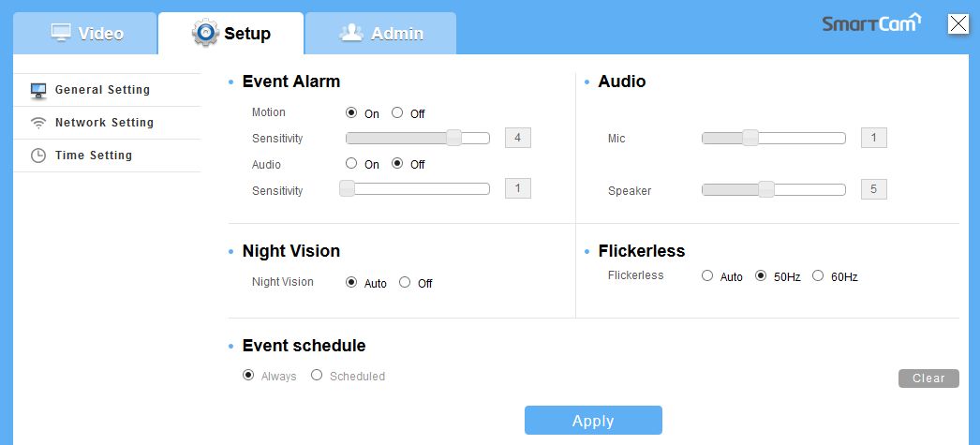980x445 pixels.
Task: Turn Motion alarm Off
Action: coord(397,113)
